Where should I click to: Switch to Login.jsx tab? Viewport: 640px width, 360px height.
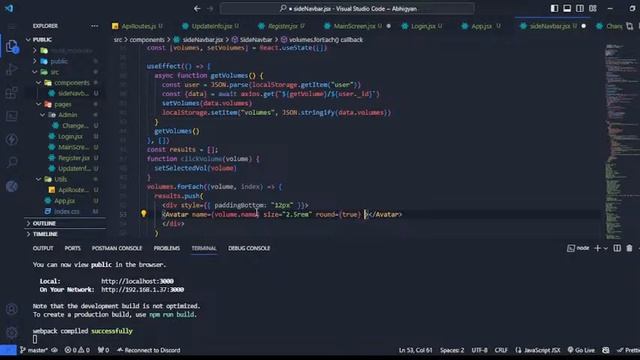coord(423,26)
